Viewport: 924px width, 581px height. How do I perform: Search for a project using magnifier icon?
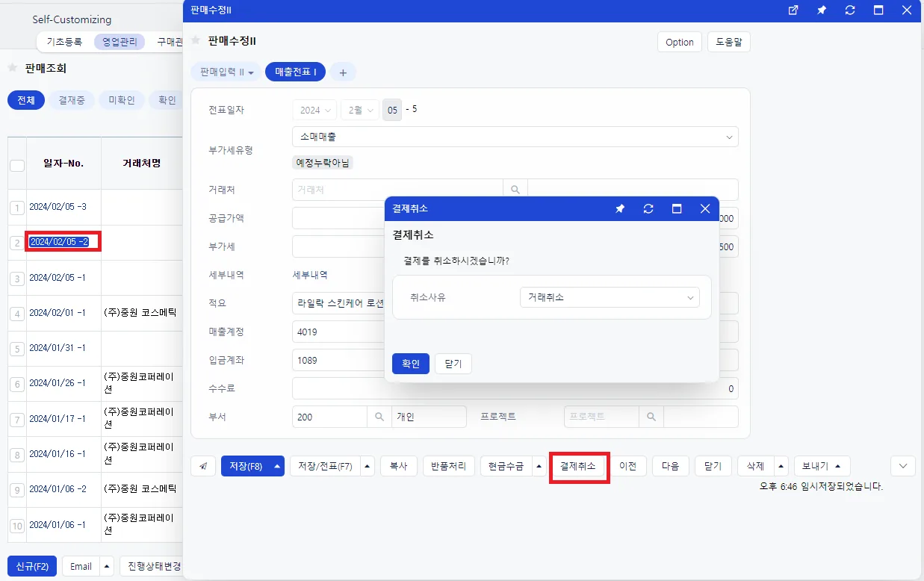tap(651, 417)
